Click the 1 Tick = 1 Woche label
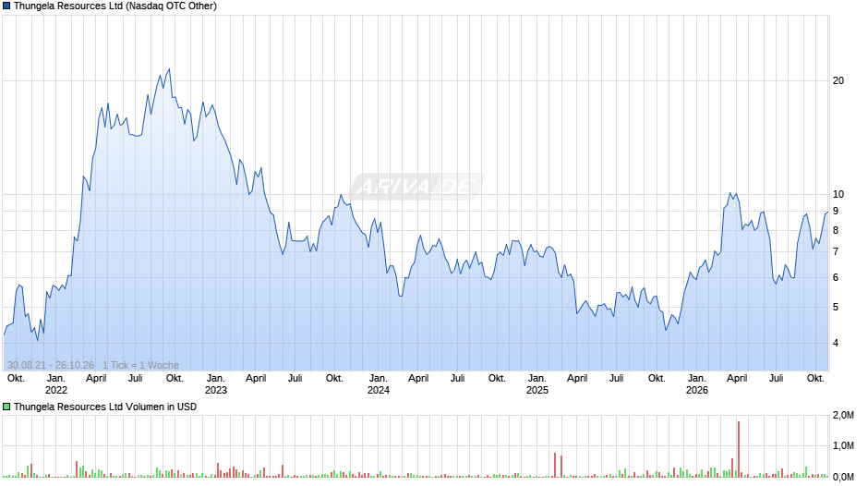 [x=140, y=365]
